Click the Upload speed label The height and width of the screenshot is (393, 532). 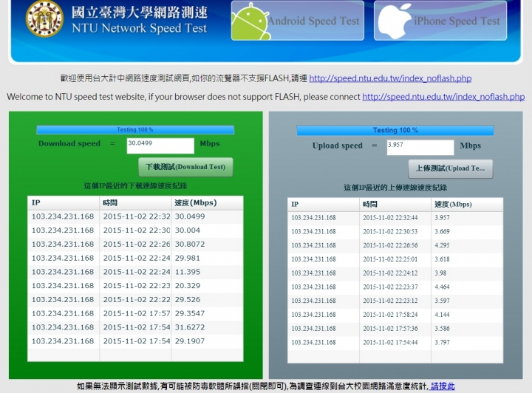coord(337,146)
